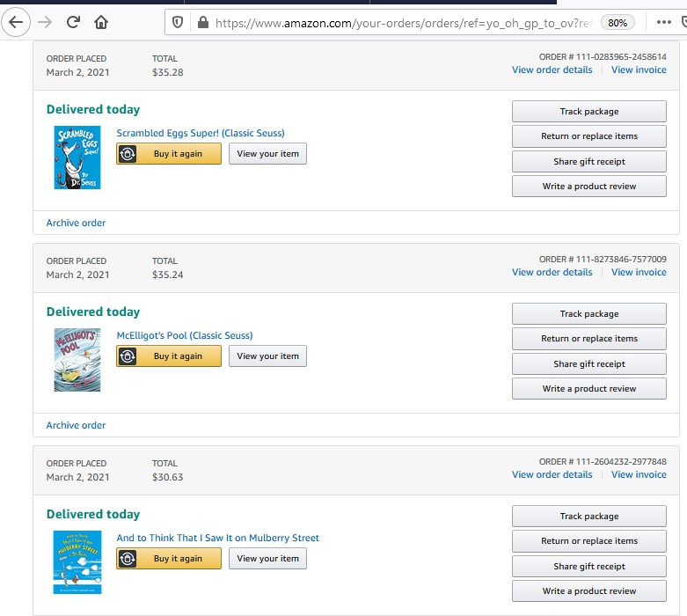Track package for McElligot's Pool order
The width and height of the screenshot is (687, 616).
(x=588, y=314)
